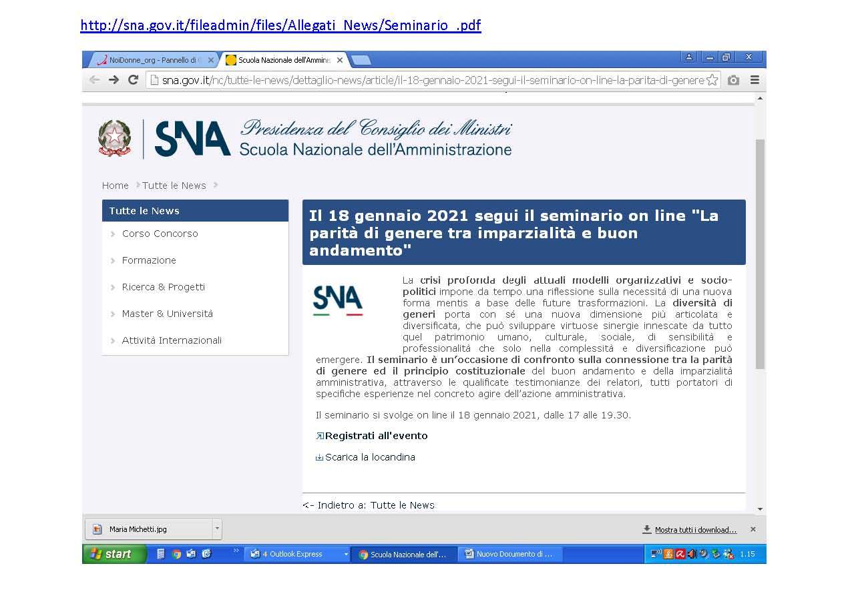Click the system clock showing 1.15
Screen dimensions: 844x616
click(x=747, y=554)
